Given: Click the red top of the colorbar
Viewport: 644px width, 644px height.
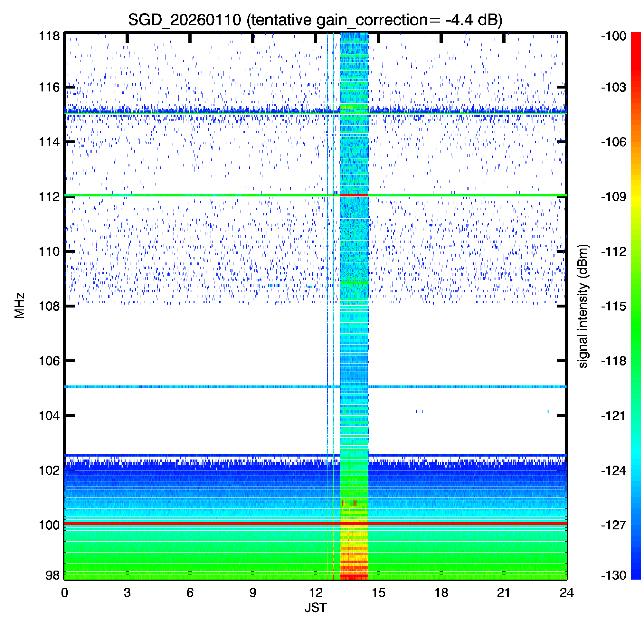Looking at the screenshot, I should (x=636, y=37).
